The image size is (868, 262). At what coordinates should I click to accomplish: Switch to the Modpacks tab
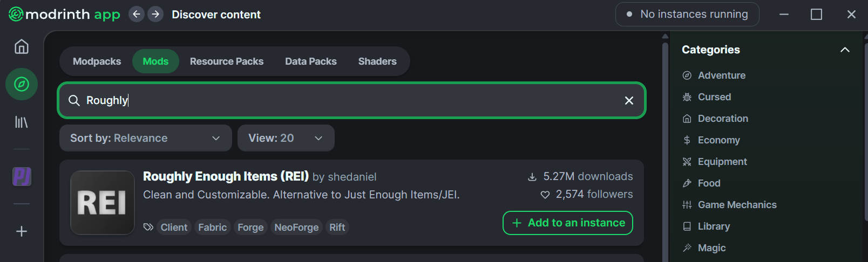[x=97, y=61]
